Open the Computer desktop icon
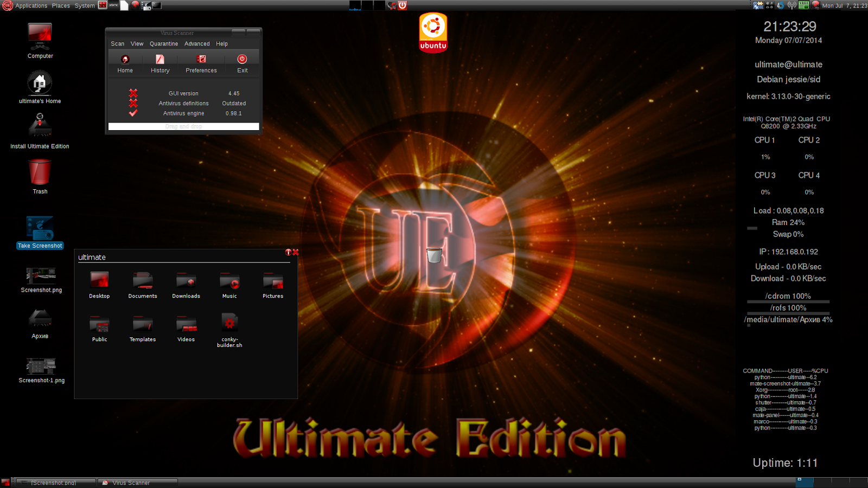Image resolution: width=868 pixels, height=488 pixels. point(40,41)
